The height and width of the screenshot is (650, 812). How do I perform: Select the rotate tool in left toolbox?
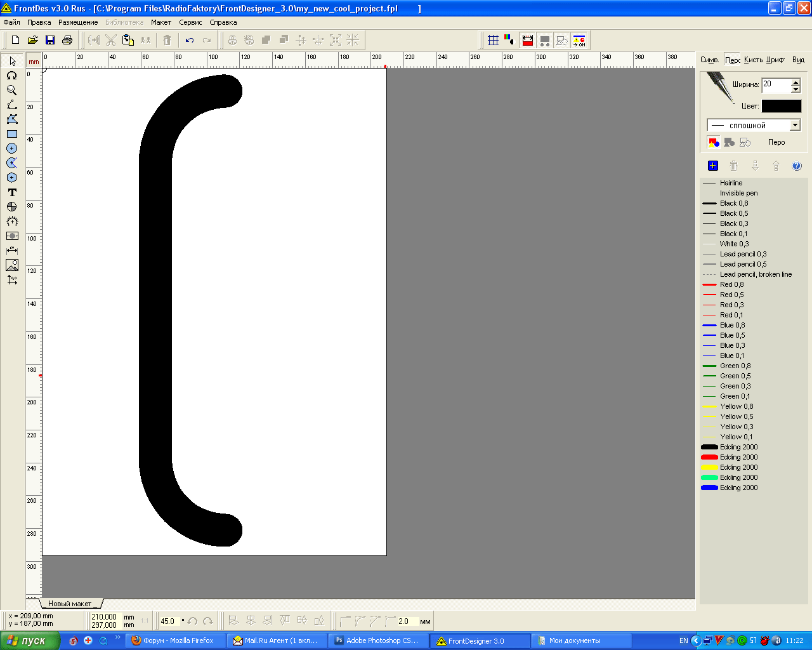pos(12,76)
